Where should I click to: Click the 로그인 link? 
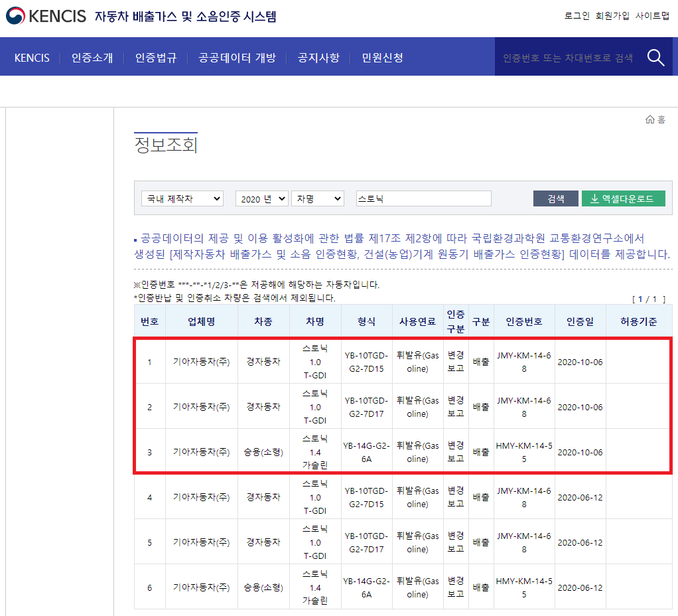click(x=576, y=15)
